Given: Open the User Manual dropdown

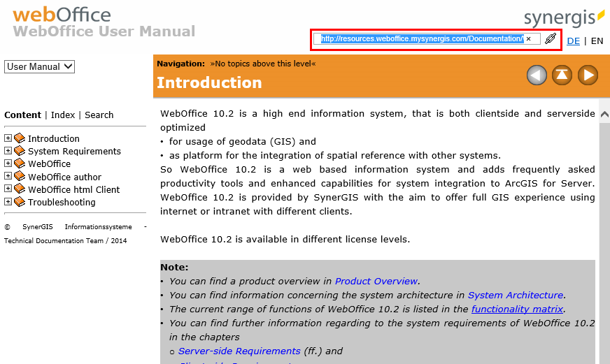Looking at the screenshot, I should coord(39,66).
